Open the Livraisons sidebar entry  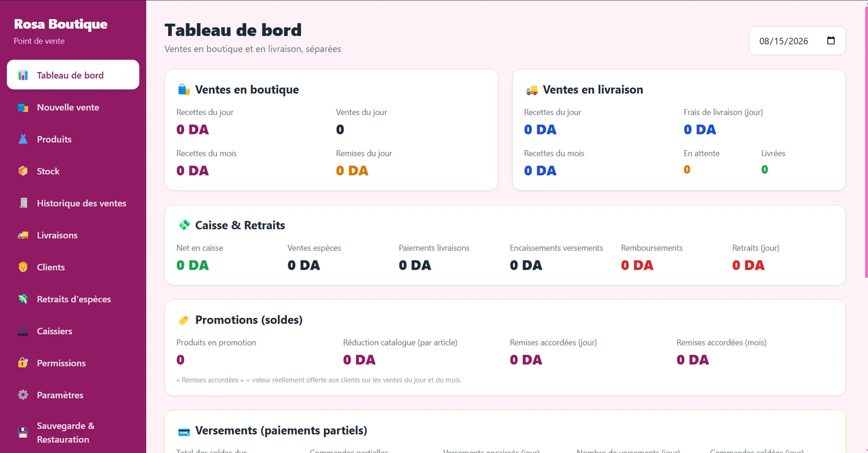(x=73, y=235)
